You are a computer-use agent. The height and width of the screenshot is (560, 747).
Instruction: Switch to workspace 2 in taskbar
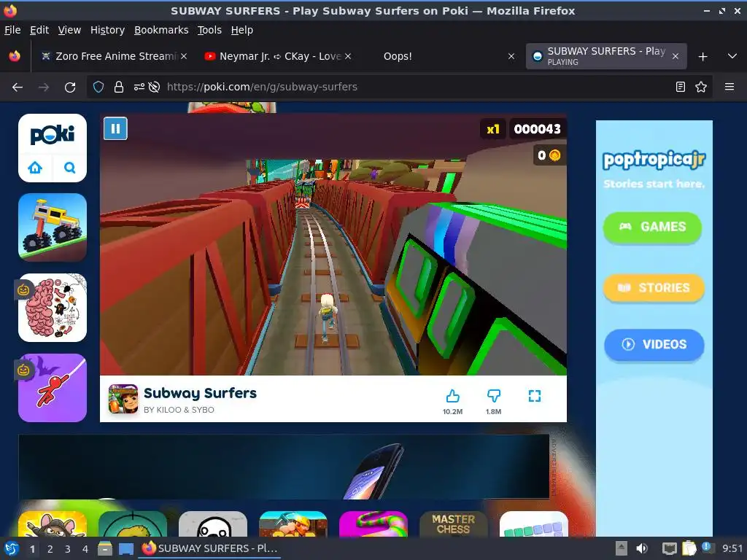[x=50, y=549]
